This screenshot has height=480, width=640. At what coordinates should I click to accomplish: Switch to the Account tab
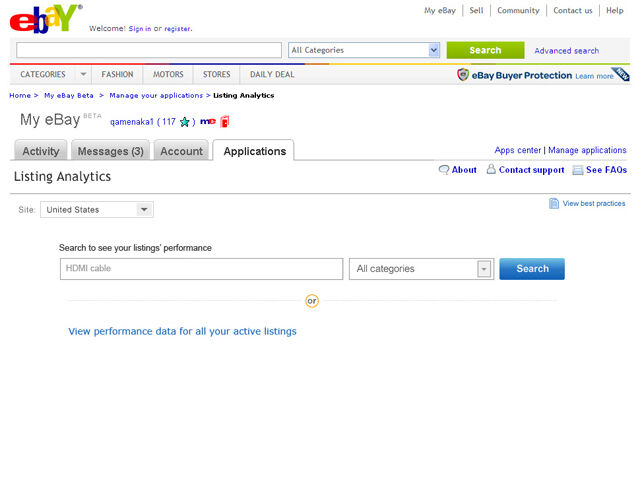tap(181, 151)
